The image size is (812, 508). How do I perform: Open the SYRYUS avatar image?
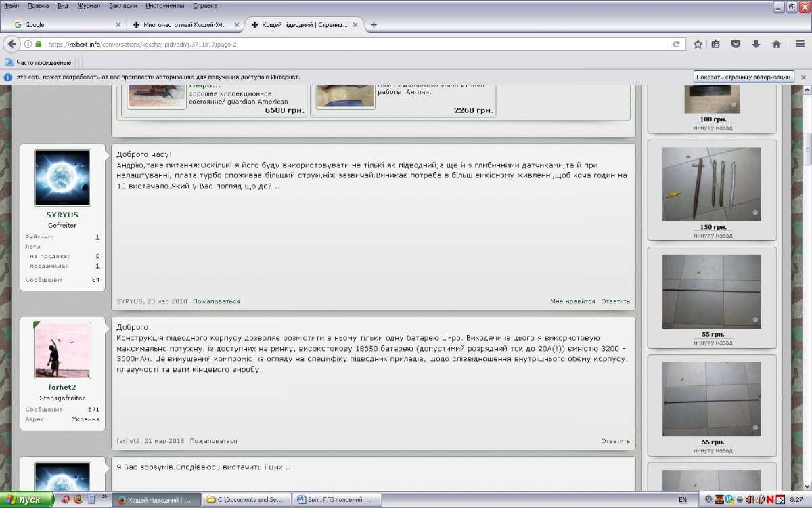(62, 177)
